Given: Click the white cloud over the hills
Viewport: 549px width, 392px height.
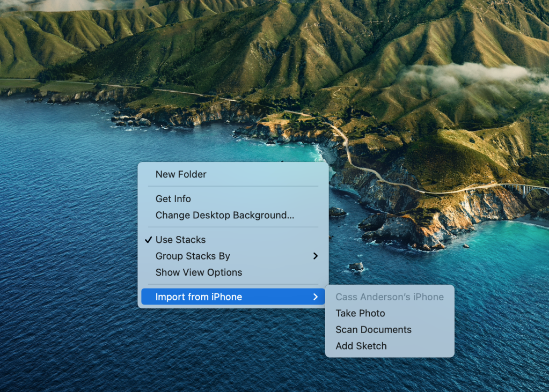Looking at the screenshot, I should [467, 75].
